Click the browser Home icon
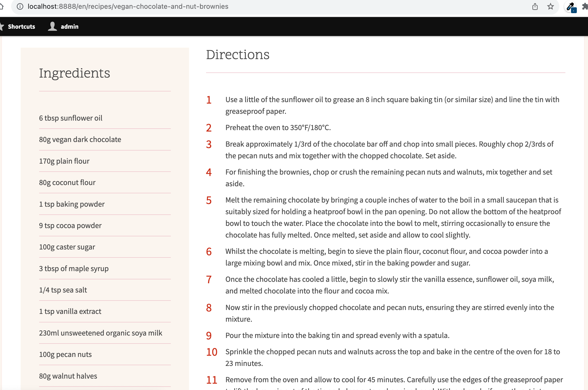The height and width of the screenshot is (390, 588). click(2, 7)
